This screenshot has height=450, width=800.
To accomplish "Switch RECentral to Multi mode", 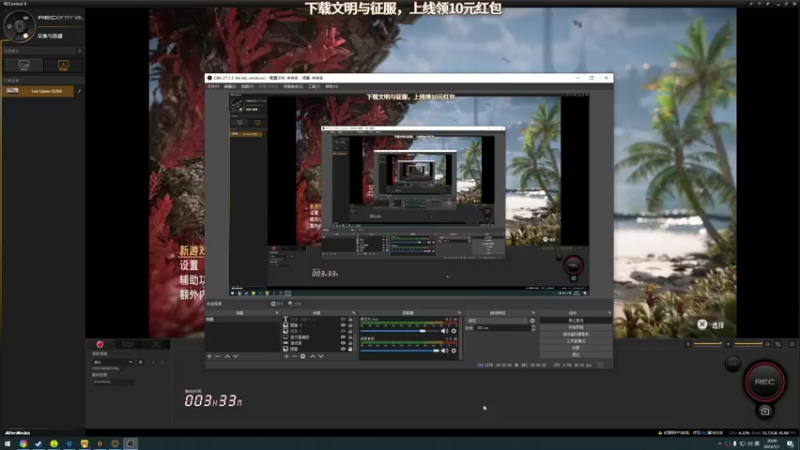I will point(23,65).
